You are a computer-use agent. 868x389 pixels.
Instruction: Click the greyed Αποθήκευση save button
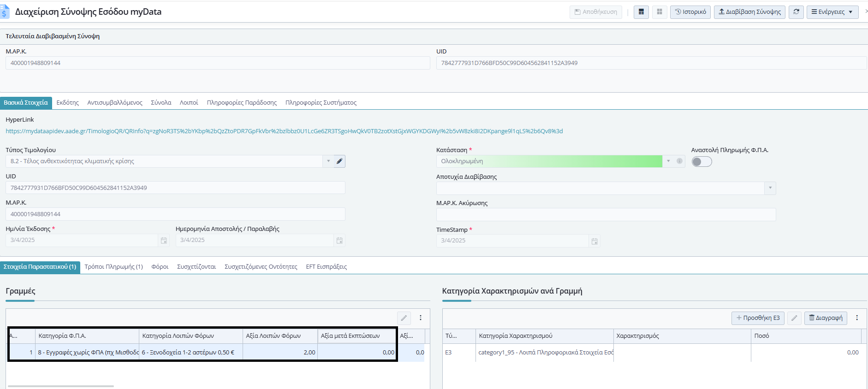click(x=596, y=12)
